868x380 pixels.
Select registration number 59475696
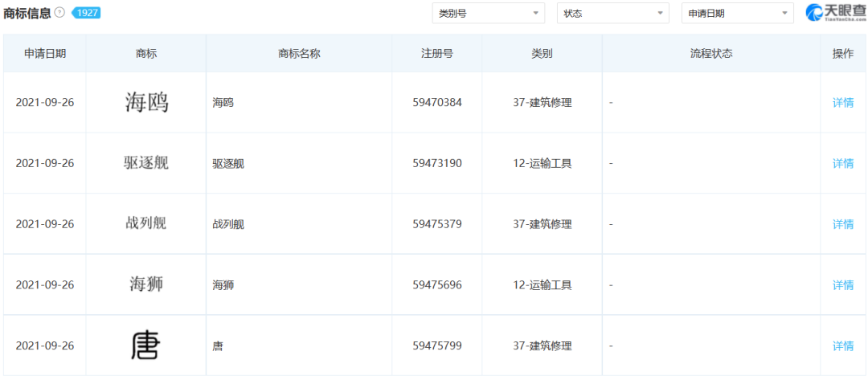pyautogui.click(x=437, y=285)
